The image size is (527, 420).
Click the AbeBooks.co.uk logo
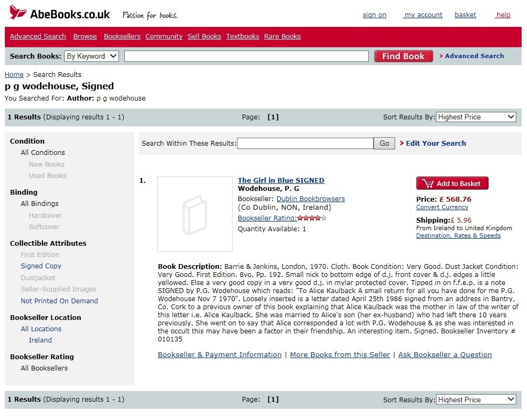tap(60, 14)
